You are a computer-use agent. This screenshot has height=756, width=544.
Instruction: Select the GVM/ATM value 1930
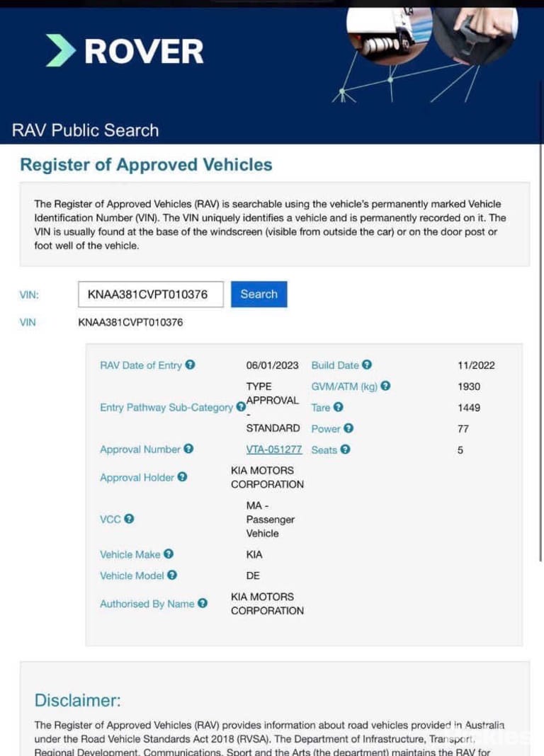[x=469, y=386]
